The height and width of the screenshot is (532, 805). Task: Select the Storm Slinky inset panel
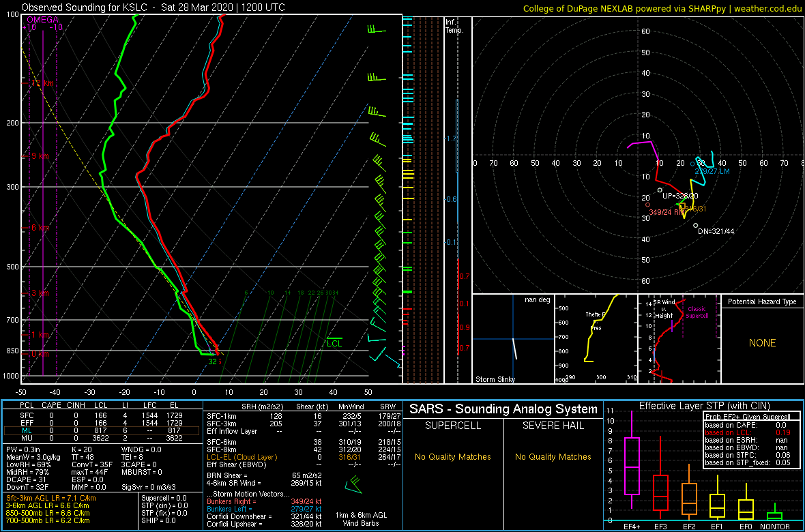[513, 339]
